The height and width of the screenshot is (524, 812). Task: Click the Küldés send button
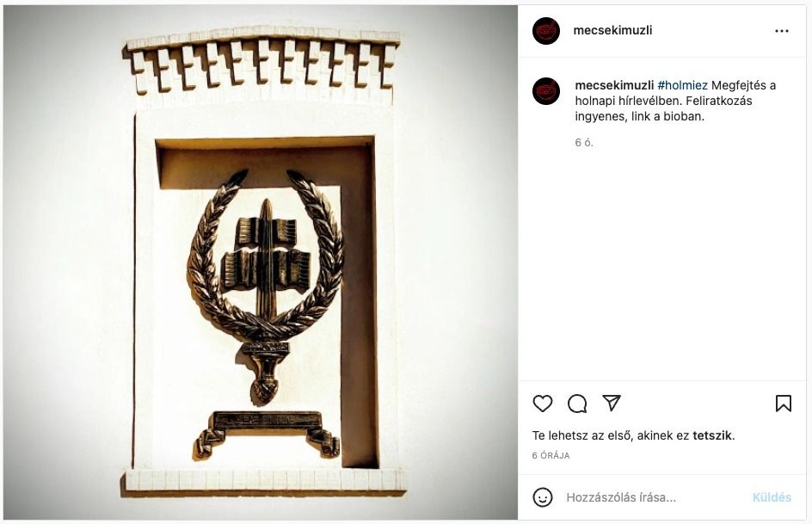772,497
